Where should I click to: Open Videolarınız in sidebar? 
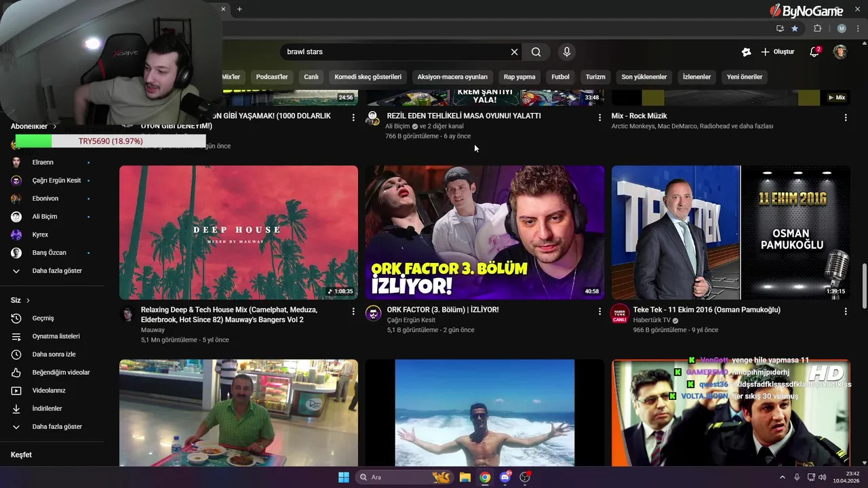52,390
